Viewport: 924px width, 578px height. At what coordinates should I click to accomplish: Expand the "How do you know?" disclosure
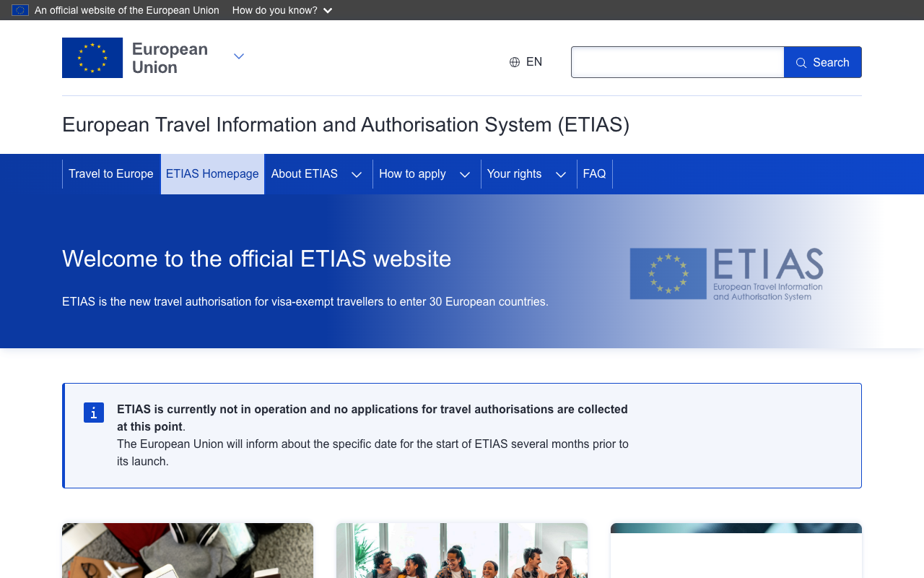(x=282, y=10)
